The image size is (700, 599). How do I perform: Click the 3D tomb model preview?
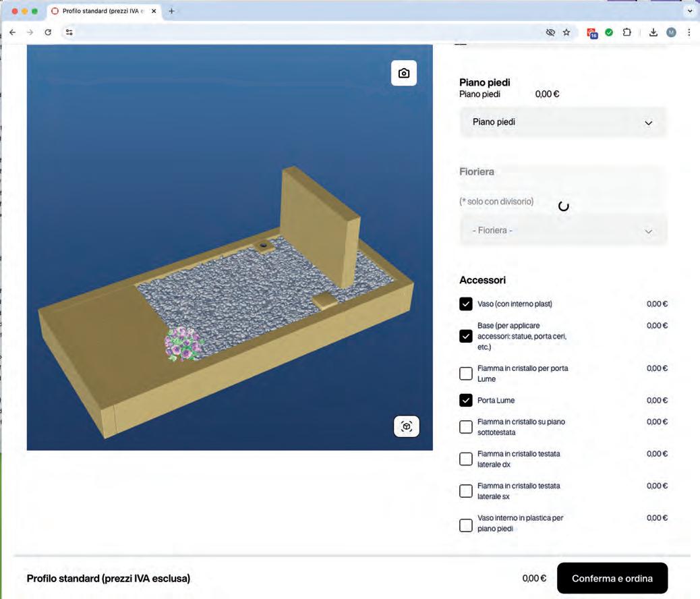coord(229,248)
